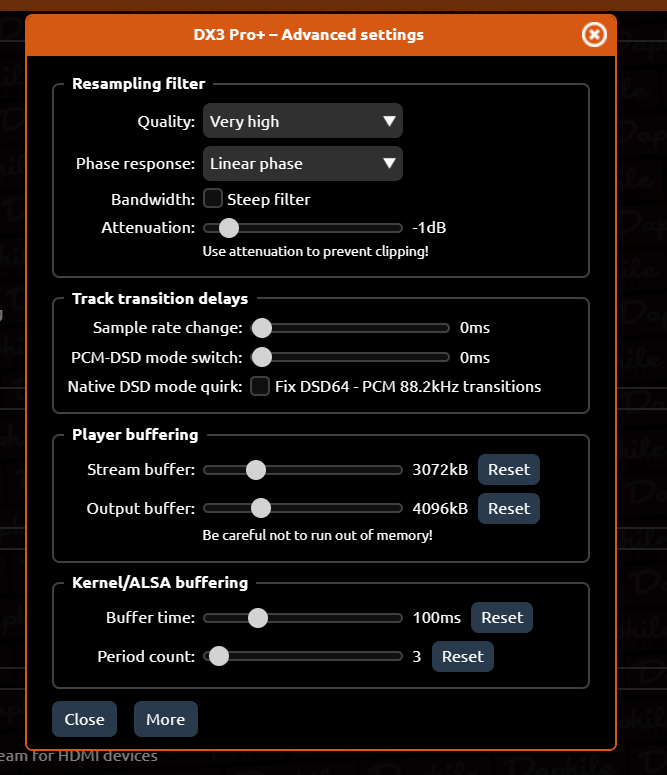The image size is (667, 775).
Task: Click the Sample rate change slider
Action: [350, 328]
